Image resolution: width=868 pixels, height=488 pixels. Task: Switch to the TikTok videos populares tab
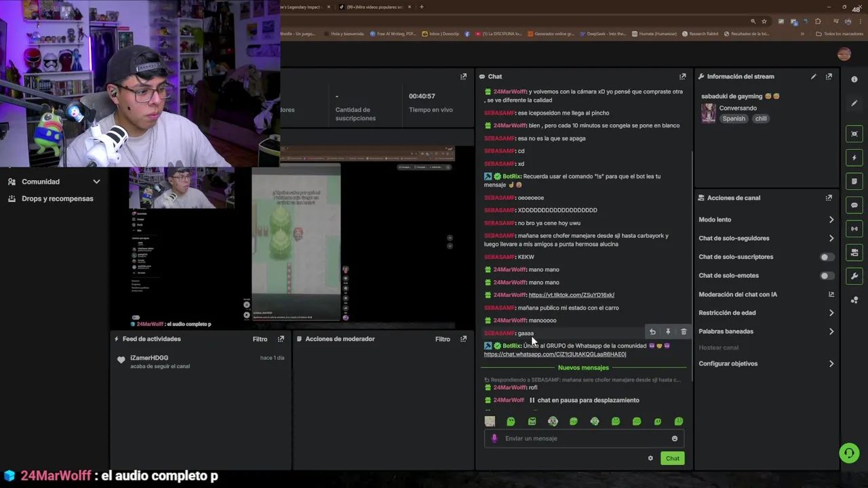point(374,7)
